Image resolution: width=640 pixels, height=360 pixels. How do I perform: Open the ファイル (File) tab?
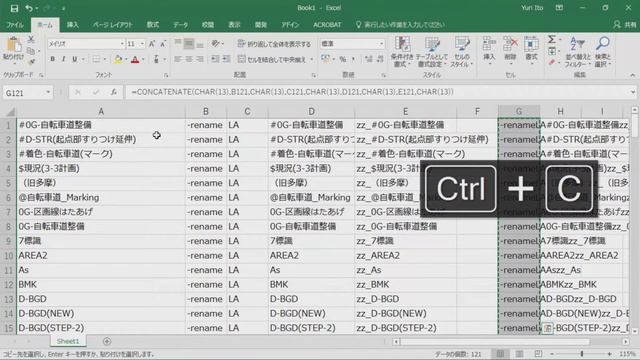pos(15,25)
